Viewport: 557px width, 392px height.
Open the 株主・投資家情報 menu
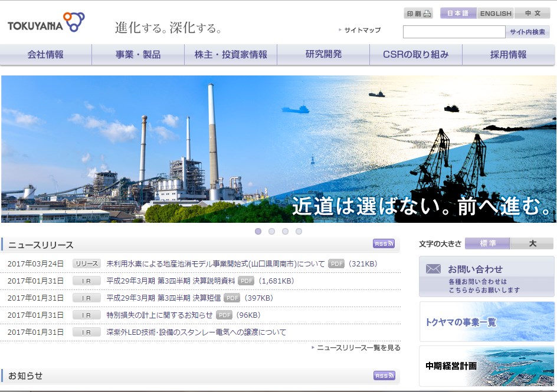[x=231, y=55]
